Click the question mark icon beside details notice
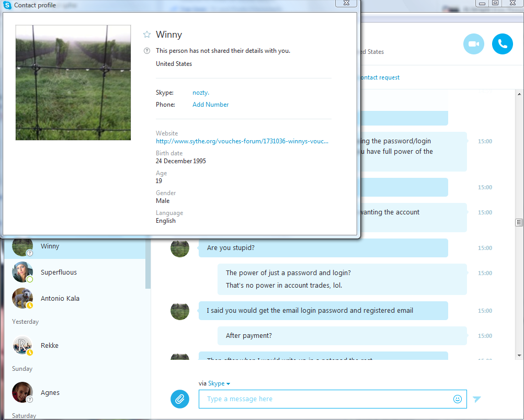The width and height of the screenshot is (524, 420). (147, 51)
